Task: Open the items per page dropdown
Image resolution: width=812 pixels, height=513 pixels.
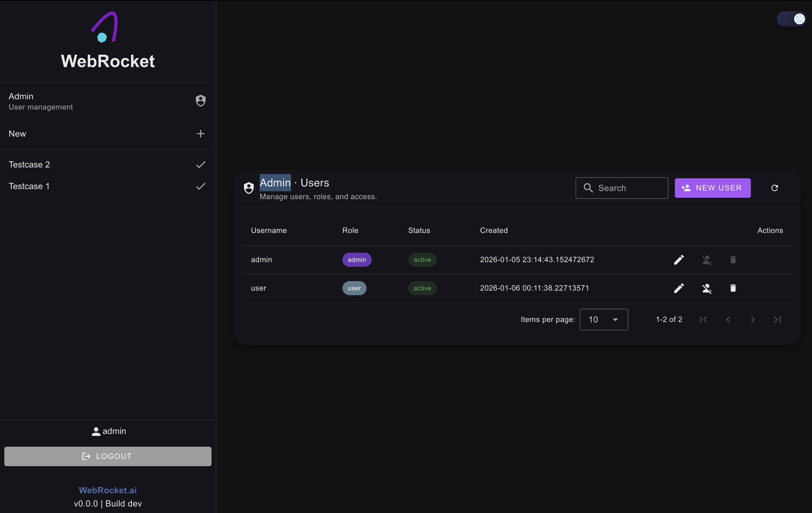Action: tap(603, 319)
